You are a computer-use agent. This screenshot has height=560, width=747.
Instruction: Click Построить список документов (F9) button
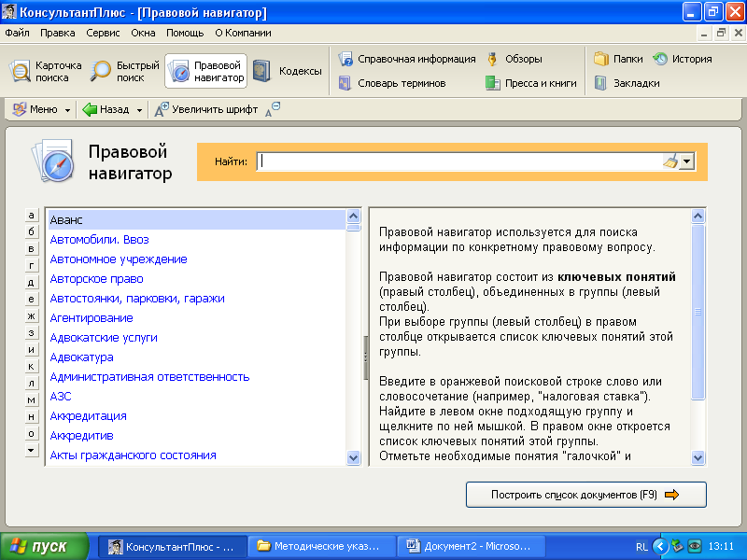pos(586,495)
